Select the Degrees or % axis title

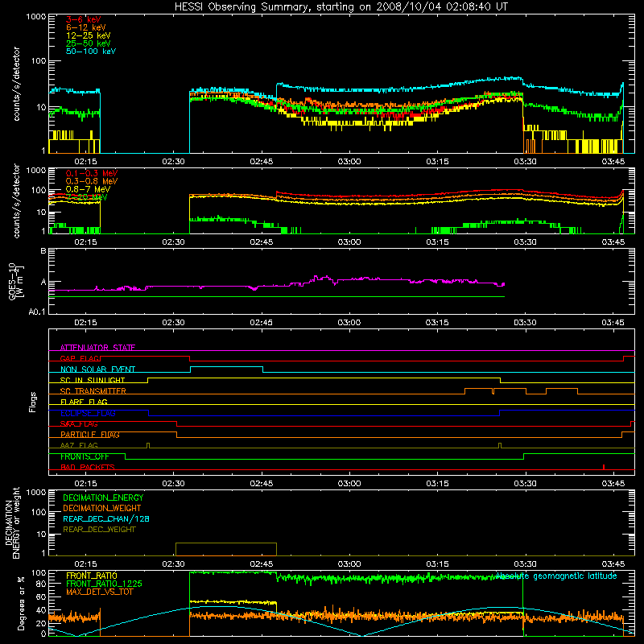[x=21, y=604]
